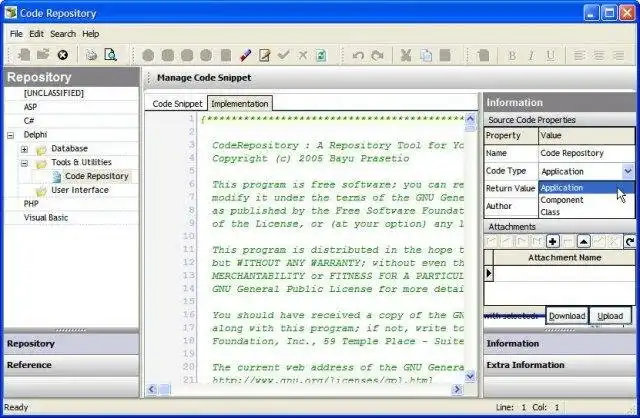
Task: Click the Cut scissors icon
Action: pos(406,55)
